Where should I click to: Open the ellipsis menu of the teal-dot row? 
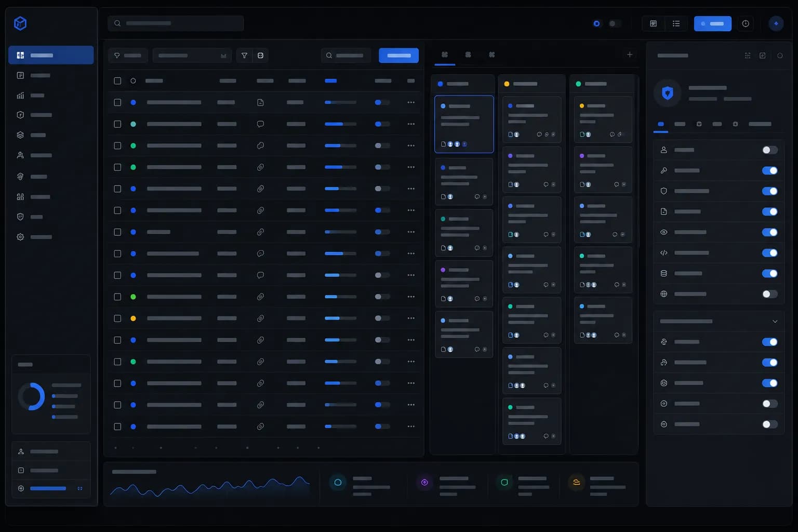[x=411, y=124]
